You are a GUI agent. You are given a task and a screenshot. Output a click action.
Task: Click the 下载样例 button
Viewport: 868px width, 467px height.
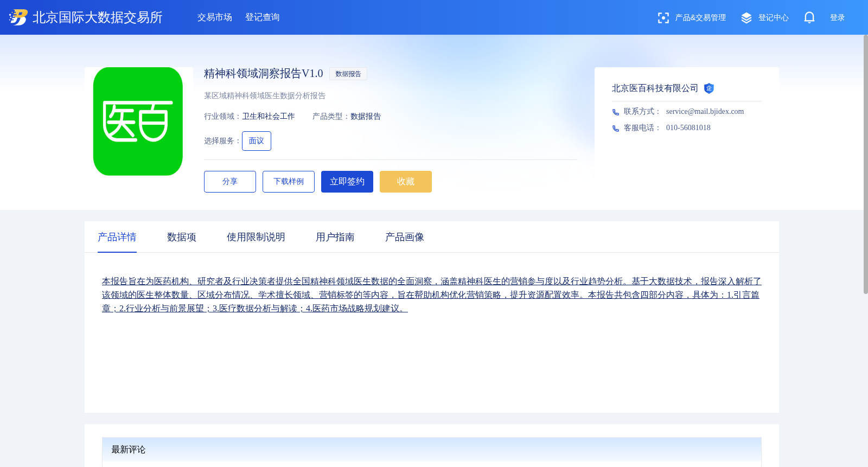tap(289, 182)
